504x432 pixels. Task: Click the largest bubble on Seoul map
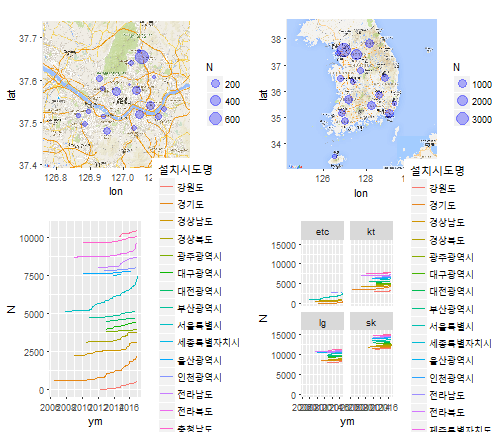click(x=142, y=57)
